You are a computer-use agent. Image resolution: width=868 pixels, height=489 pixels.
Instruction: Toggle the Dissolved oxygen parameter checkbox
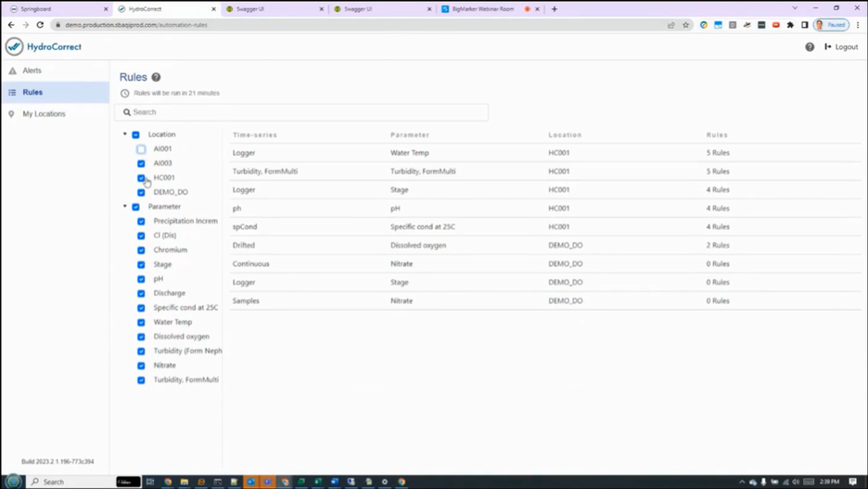pyautogui.click(x=141, y=337)
